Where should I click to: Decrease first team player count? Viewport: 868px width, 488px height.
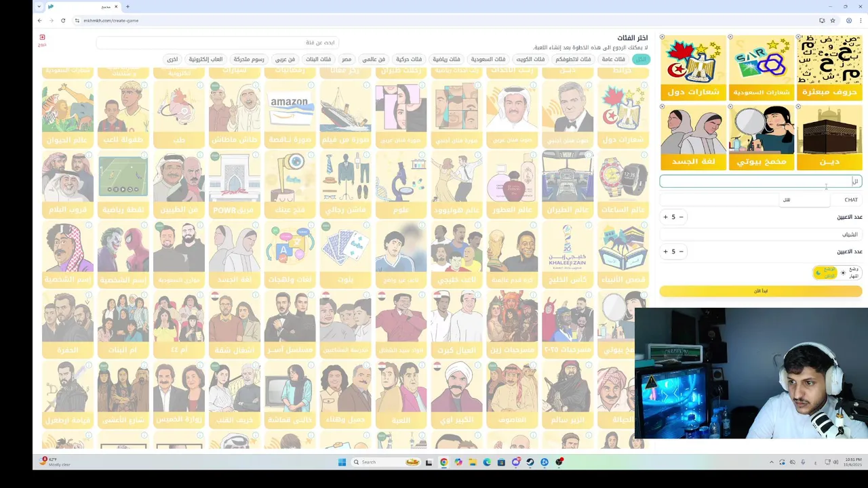681,217
